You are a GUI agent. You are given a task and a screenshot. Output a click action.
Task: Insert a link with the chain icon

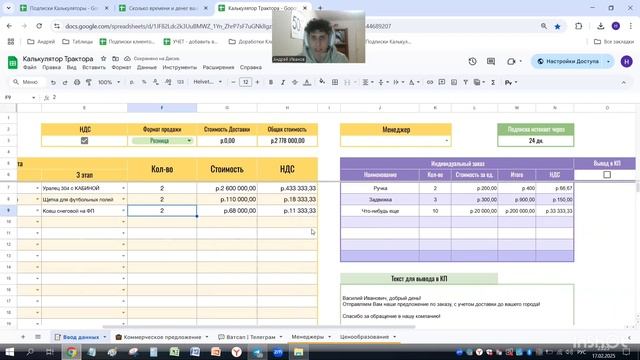point(430,82)
